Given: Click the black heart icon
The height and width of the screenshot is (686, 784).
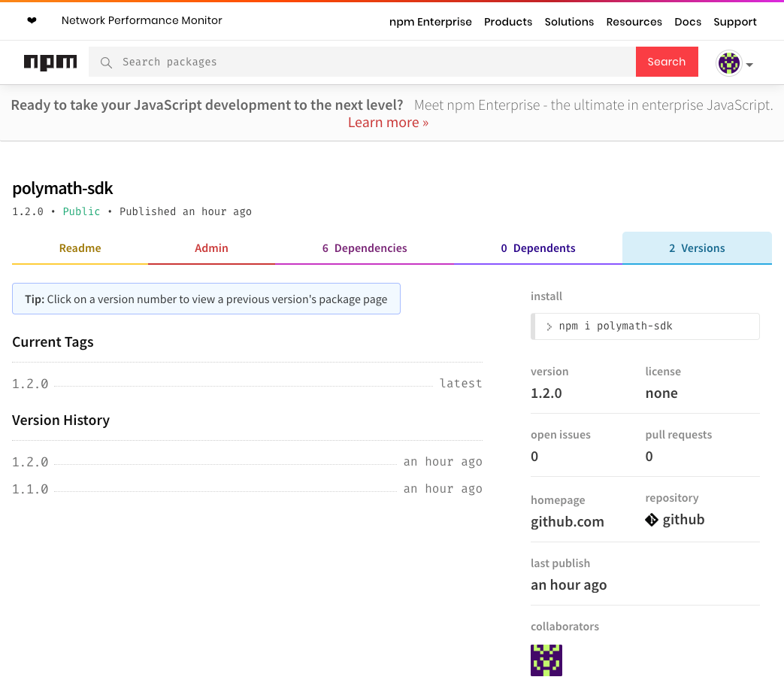Looking at the screenshot, I should (x=32, y=20).
